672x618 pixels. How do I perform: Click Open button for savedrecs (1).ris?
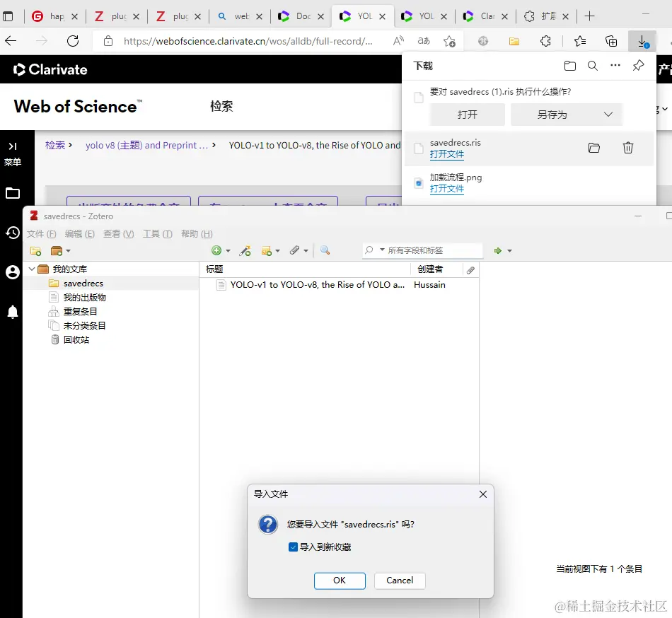coord(467,115)
